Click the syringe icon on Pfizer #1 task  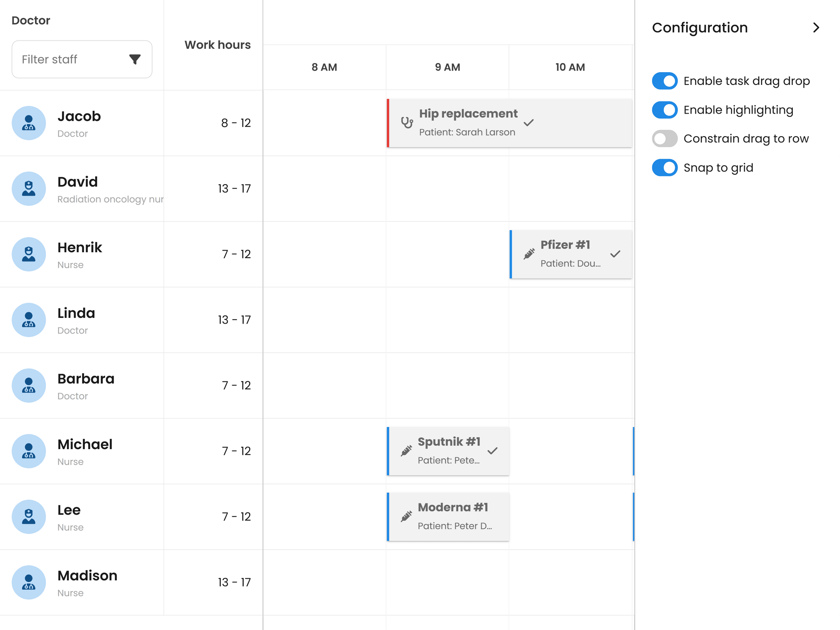[528, 253]
